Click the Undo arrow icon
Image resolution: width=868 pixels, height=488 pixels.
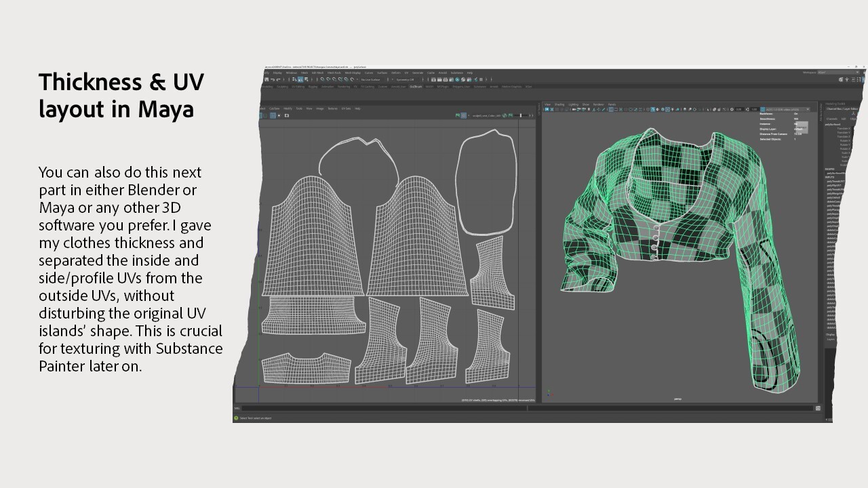pos(273,79)
